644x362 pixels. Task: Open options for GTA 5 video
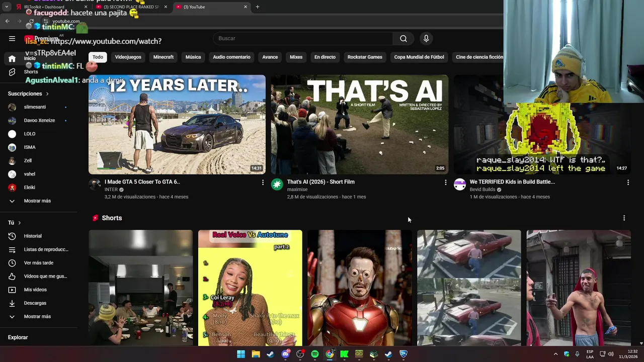(x=263, y=183)
